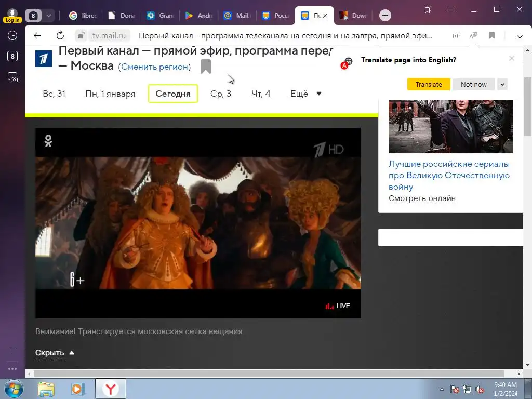Reload the current page
532x399 pixels.
[x=60, y=35]
